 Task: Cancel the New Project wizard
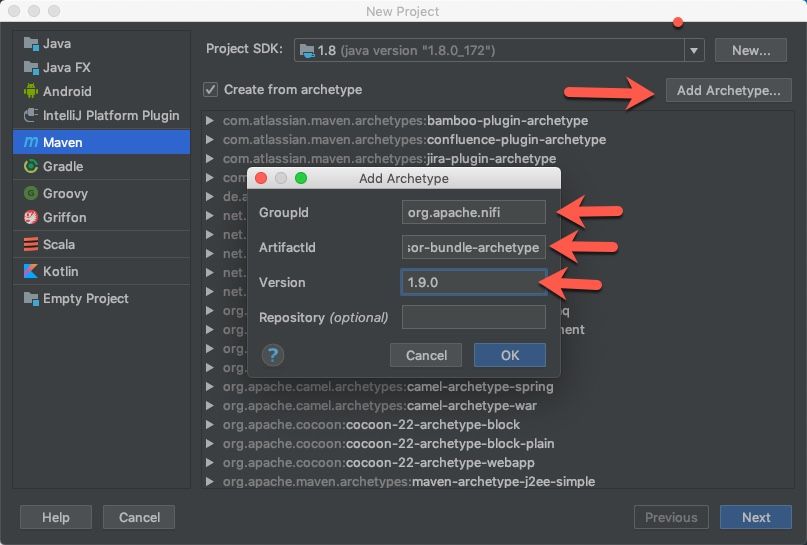point(139,517)
